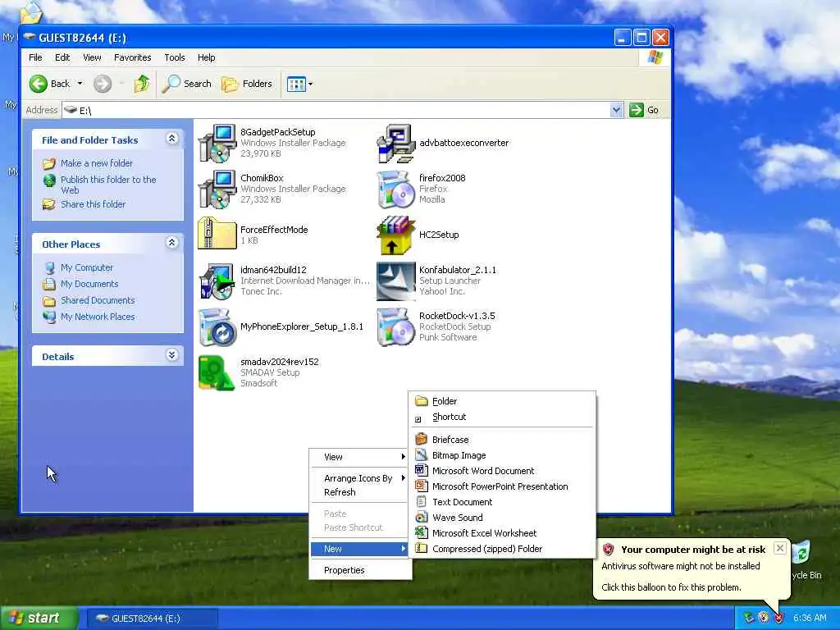Click the Address field showing E:\
This screenshot has height=630, width=840.
point(343,110)
